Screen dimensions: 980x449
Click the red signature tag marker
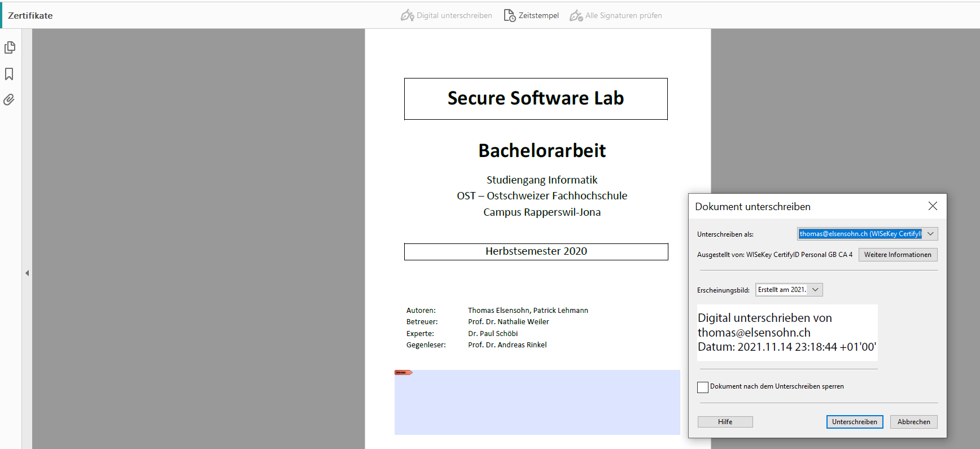[403, 373]
